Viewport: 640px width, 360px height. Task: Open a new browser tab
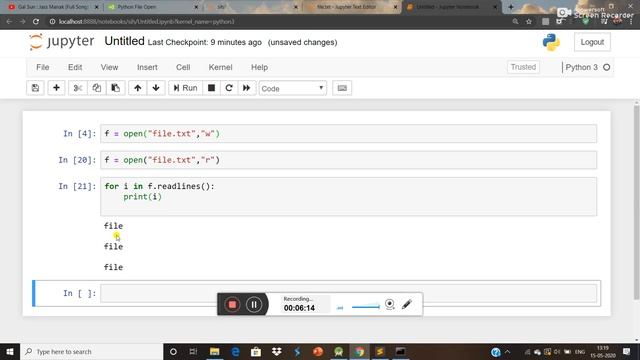pos(511,7)
